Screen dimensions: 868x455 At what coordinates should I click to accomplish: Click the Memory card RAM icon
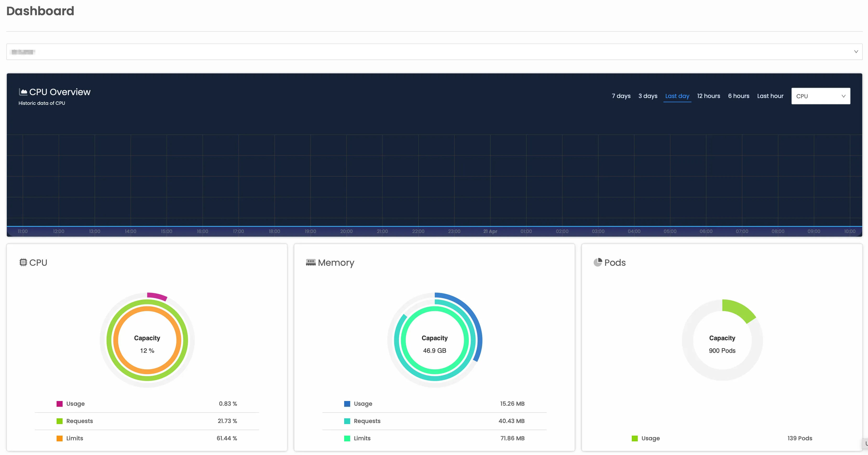(x=310, y=262)
